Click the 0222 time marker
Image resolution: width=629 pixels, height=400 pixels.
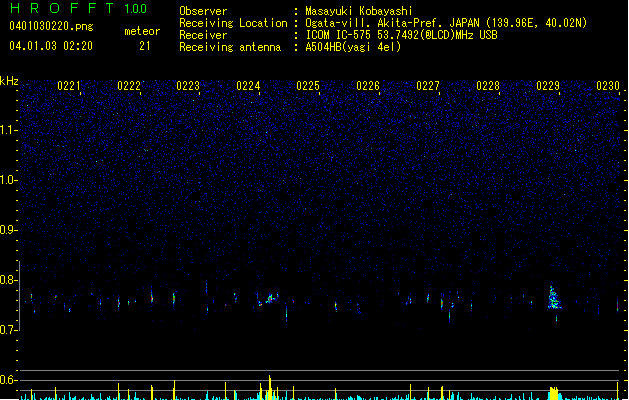pyautogui.click(x=129, y=86)
